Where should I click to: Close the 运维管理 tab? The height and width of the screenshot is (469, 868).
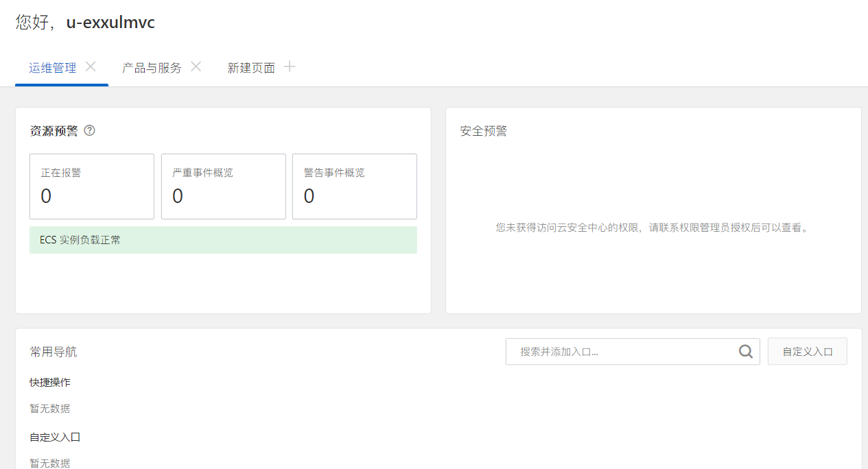pyautogui.click(x=90, y=67)
